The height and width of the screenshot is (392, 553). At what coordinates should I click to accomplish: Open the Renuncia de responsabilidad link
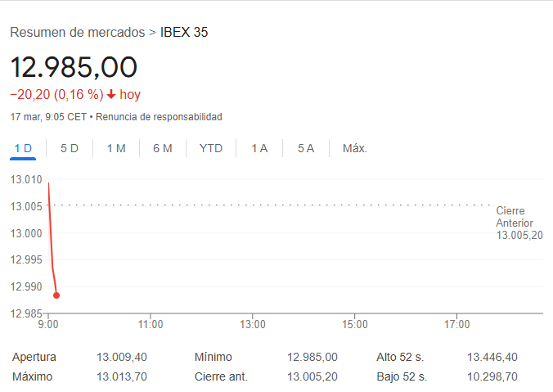click(159, 117)
